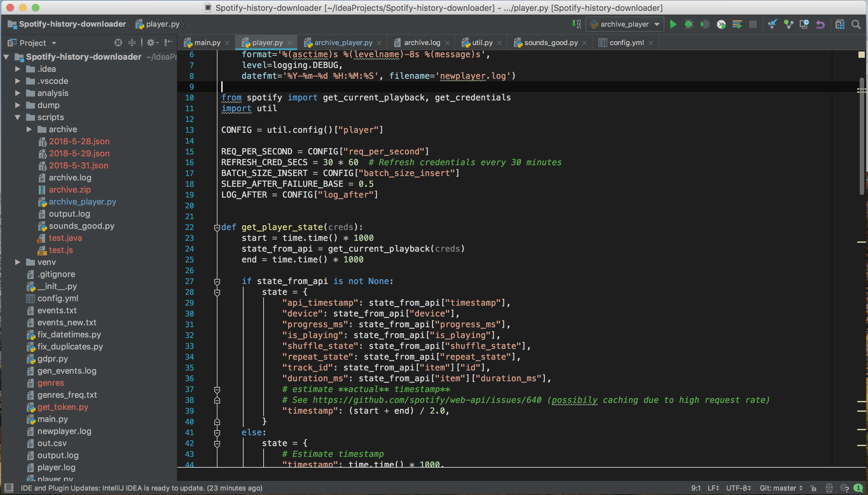The width and height of the screenshot is (868, 495).
Task: Toggle fold on the else block
Action: tap(217, 433)
